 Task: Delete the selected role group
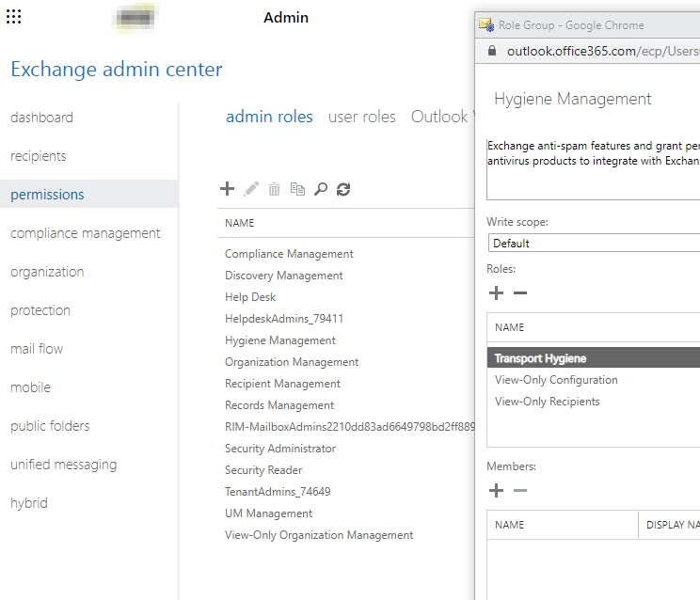coord(274,189)
